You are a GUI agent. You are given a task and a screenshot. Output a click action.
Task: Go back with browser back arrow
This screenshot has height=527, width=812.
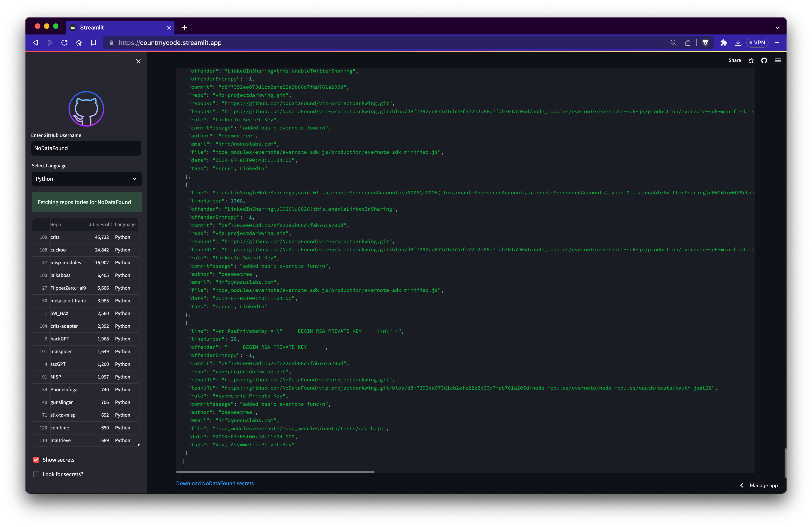tap(36, 43)
